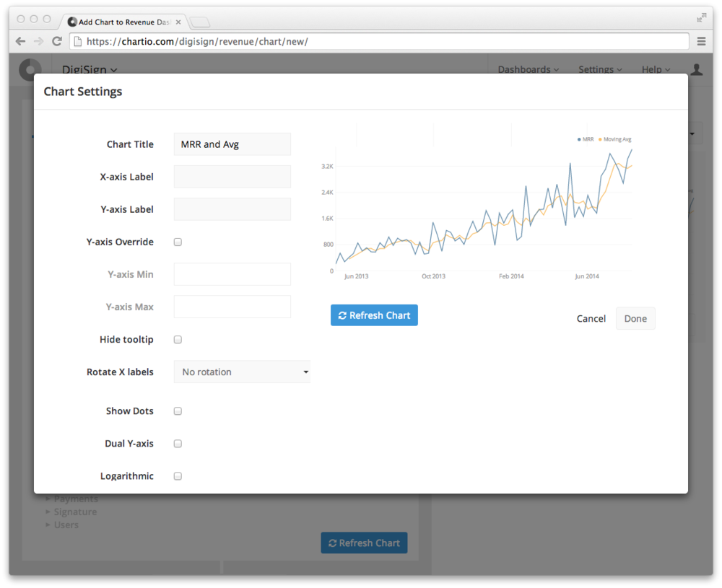Image resolution: width=722 pixels, height=588 pixels.
Task: Expand the DigiSign organization dropdown
Action: click(90, 70)
